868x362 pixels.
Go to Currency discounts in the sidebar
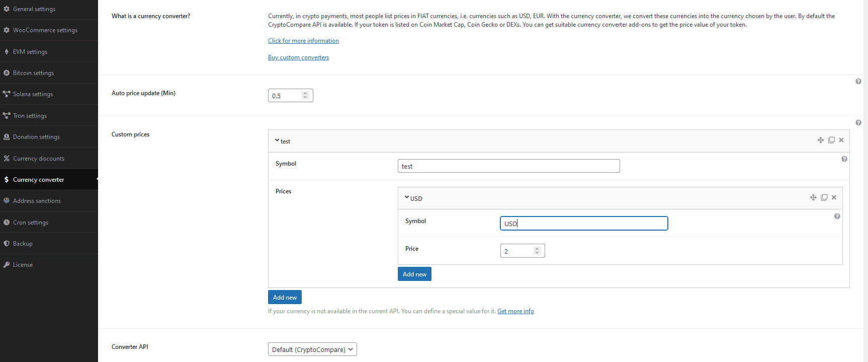[39, 159]
